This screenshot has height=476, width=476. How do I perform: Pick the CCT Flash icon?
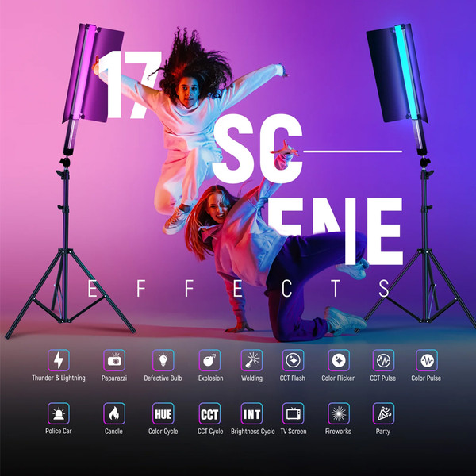[x=294, y=360]
